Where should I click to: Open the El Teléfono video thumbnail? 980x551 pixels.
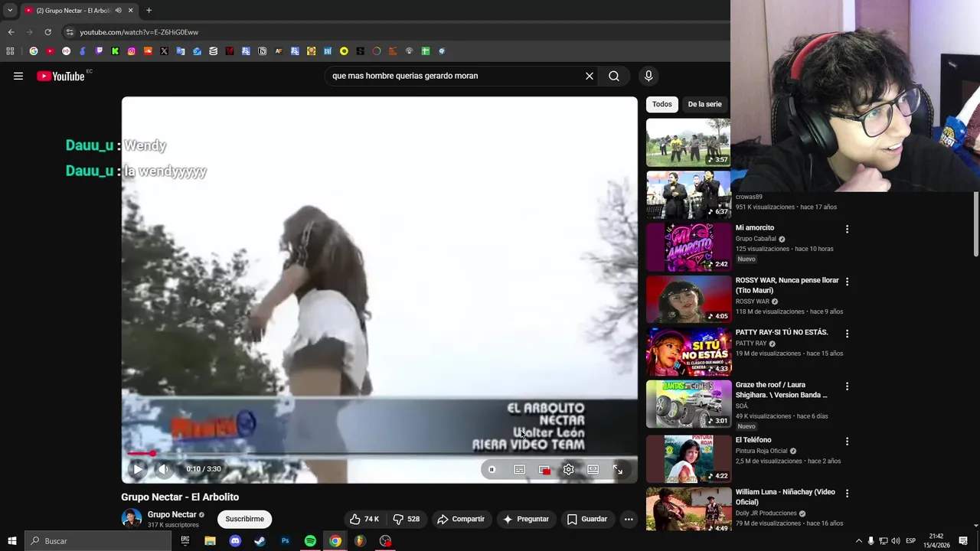(x=688, y=458)
